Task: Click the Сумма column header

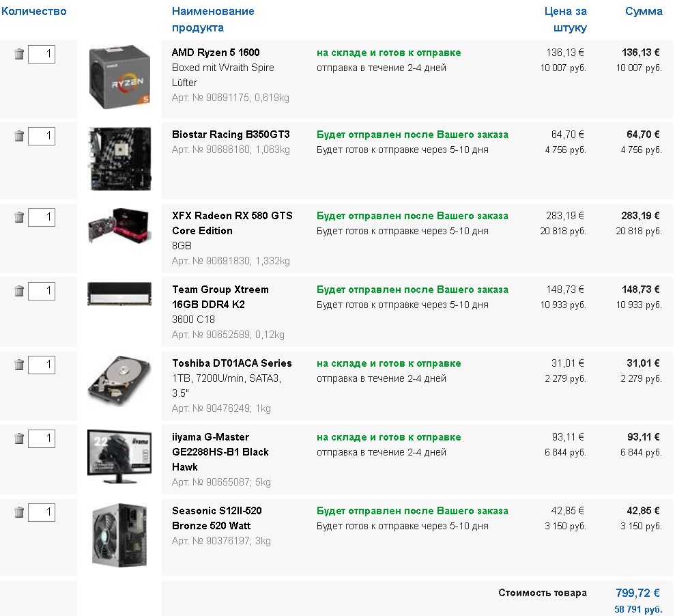Action: (x=644, y=11)
